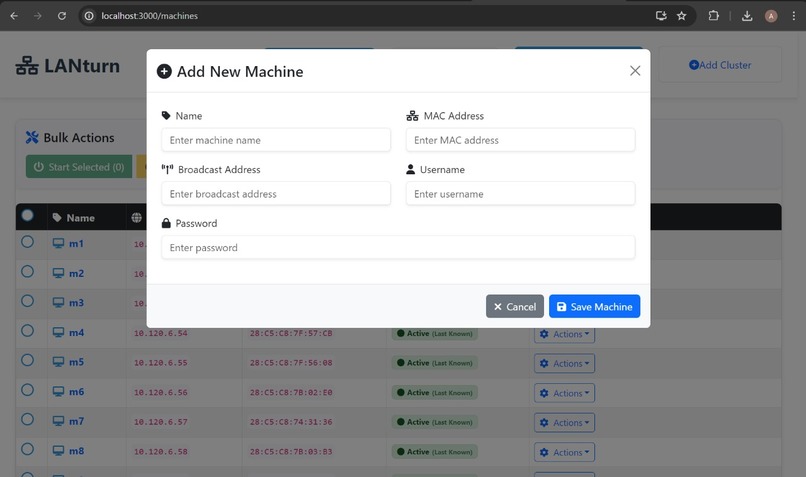
Task: Click the m8 machine name
Action: 76,451
